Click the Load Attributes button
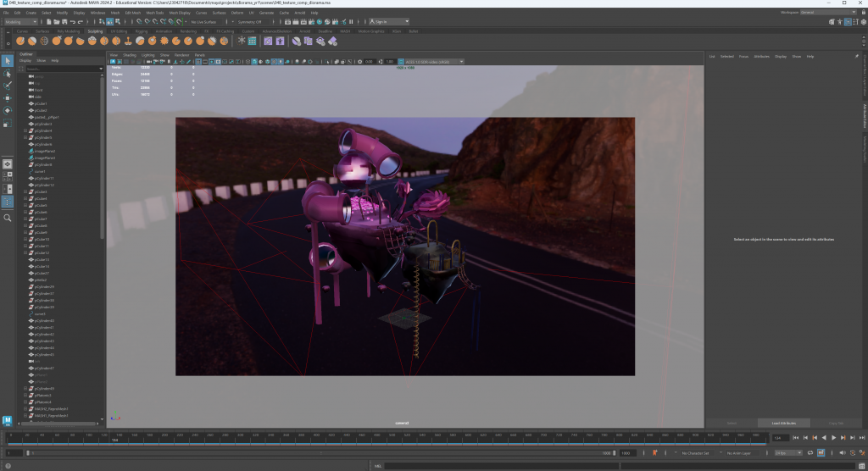 coord(784,423)
